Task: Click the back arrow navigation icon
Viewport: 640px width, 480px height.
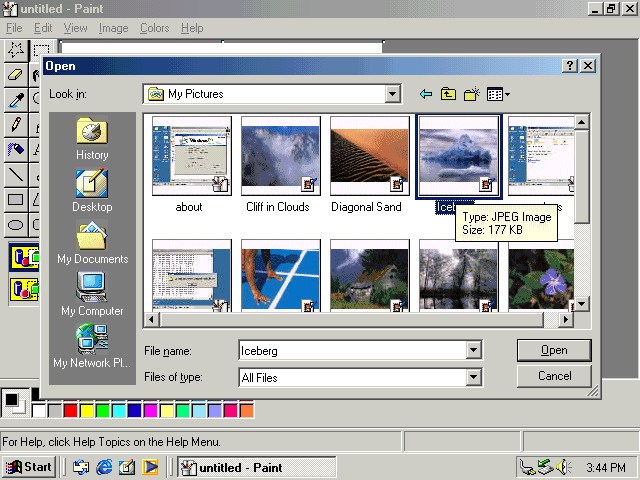Action: (x=426, y=94)
